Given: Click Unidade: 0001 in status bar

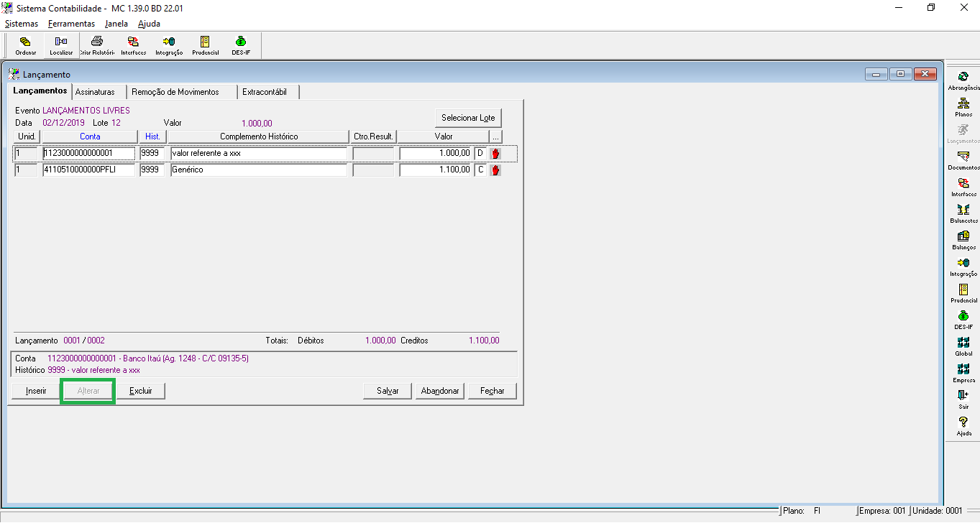Looking at the screenshot, I should [938, 511].
